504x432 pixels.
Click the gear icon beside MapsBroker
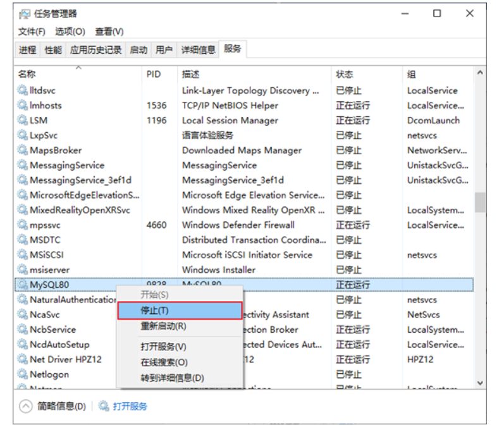click(23, 150)
